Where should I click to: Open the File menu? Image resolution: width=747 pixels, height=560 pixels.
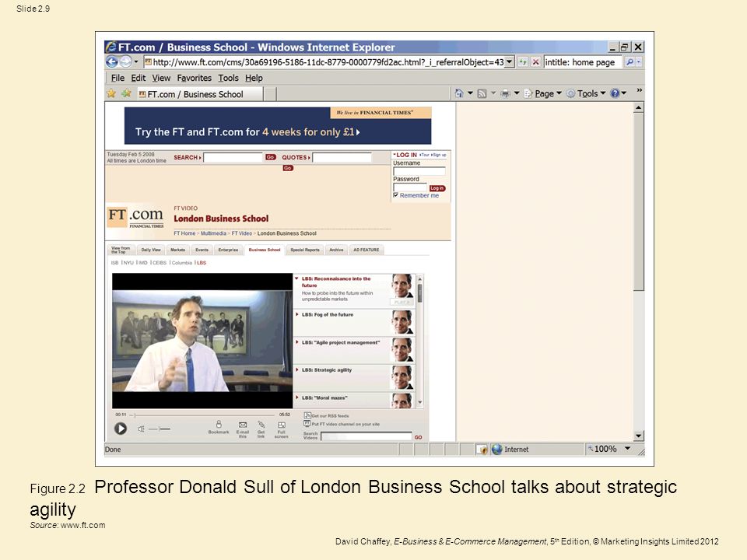point(117,78)
